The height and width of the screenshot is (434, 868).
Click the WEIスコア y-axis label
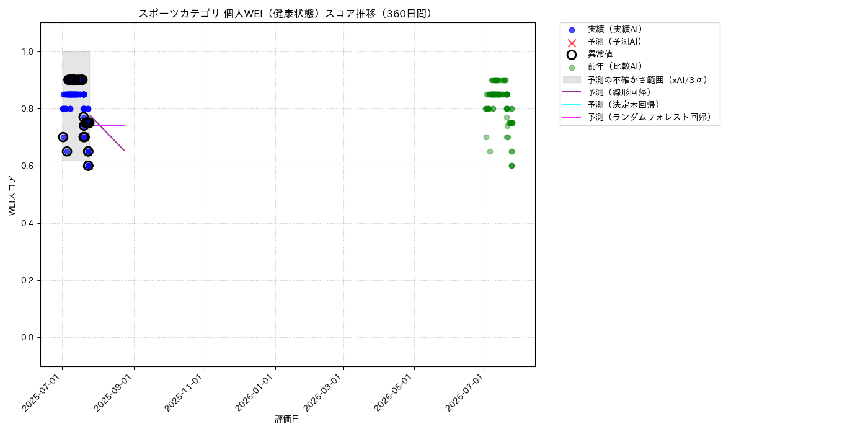tap(12, 195)
